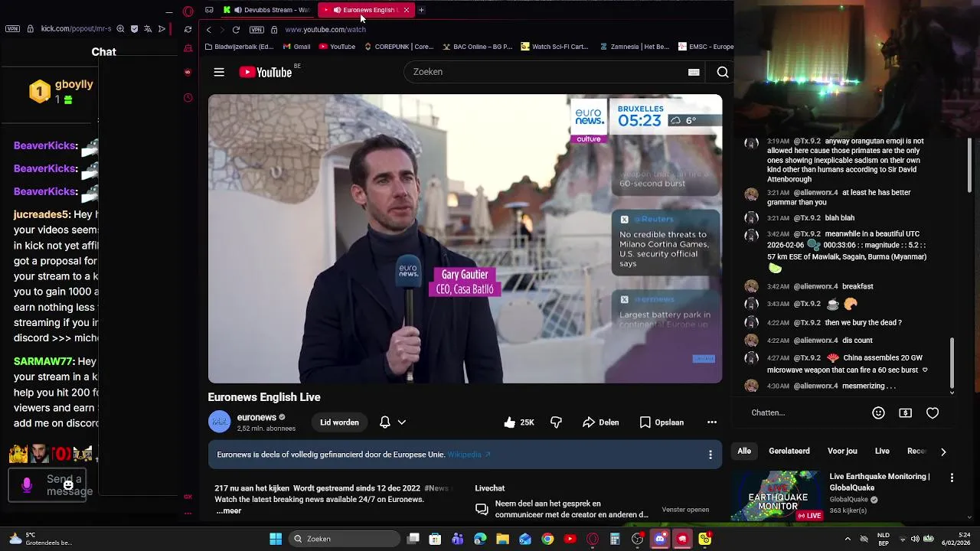
Task: Select the Gerelateerd filter chip
Action: point(789,452)
